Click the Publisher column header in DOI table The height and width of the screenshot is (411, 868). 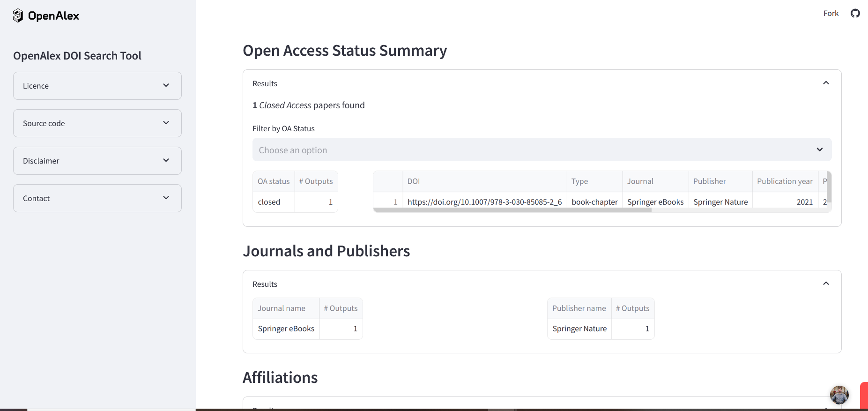coord(720,181)
